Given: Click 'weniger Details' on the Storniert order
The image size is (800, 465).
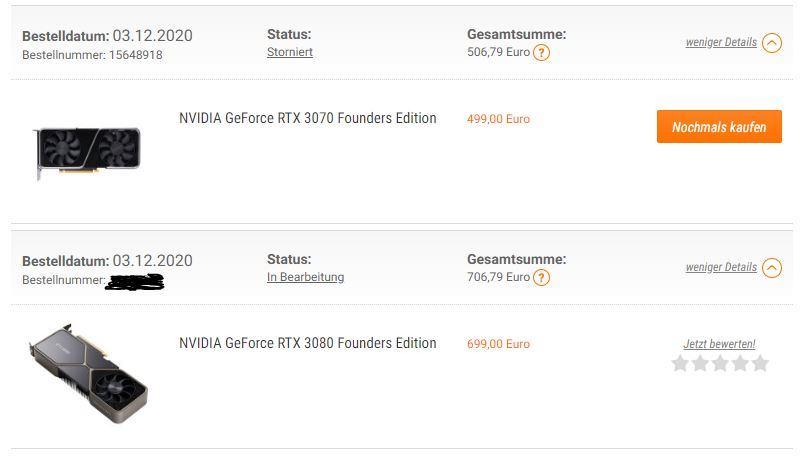Looking at the screenshot, I should pyautogui.click(x=721, y=42).
